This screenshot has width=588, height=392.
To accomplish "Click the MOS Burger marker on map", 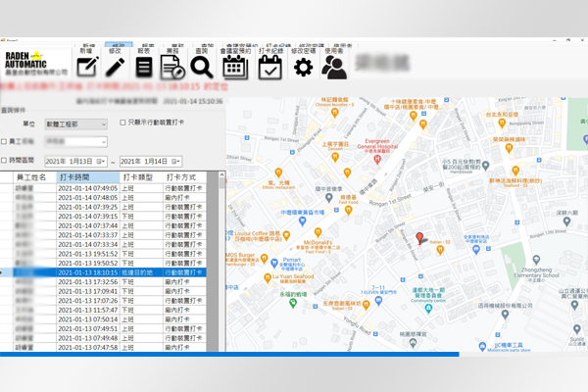I will [x=264, y=258].
